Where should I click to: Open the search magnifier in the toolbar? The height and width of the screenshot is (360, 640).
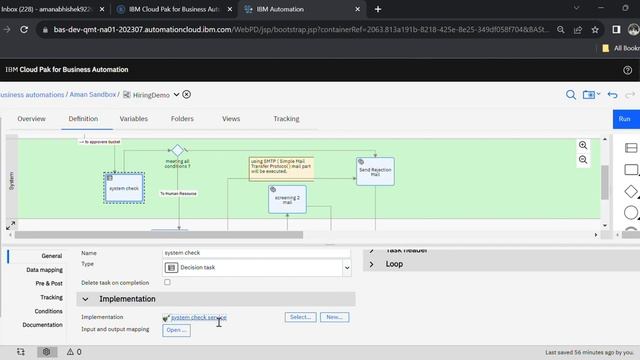(x=571, y=95)
